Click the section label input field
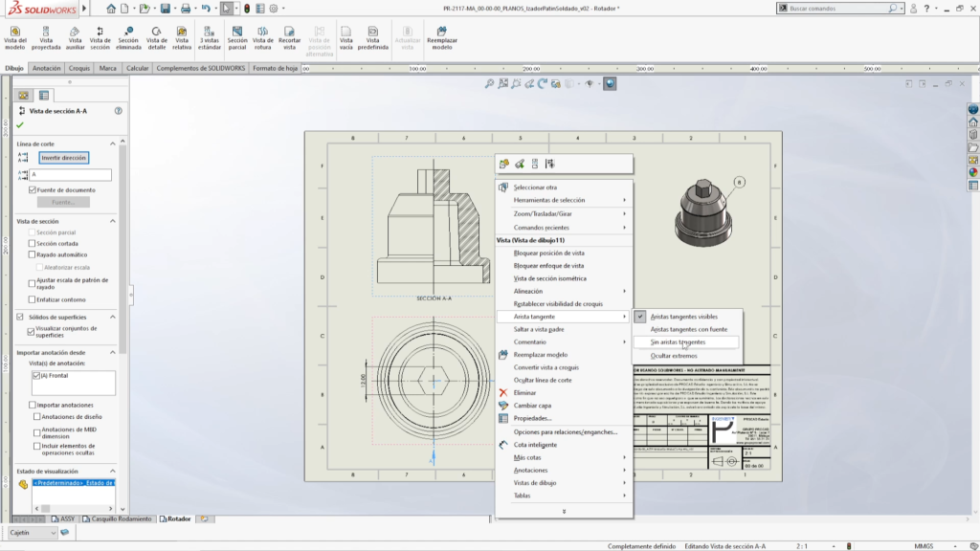The width and height of the screenshot is (980, 551). tap(71, 175)
